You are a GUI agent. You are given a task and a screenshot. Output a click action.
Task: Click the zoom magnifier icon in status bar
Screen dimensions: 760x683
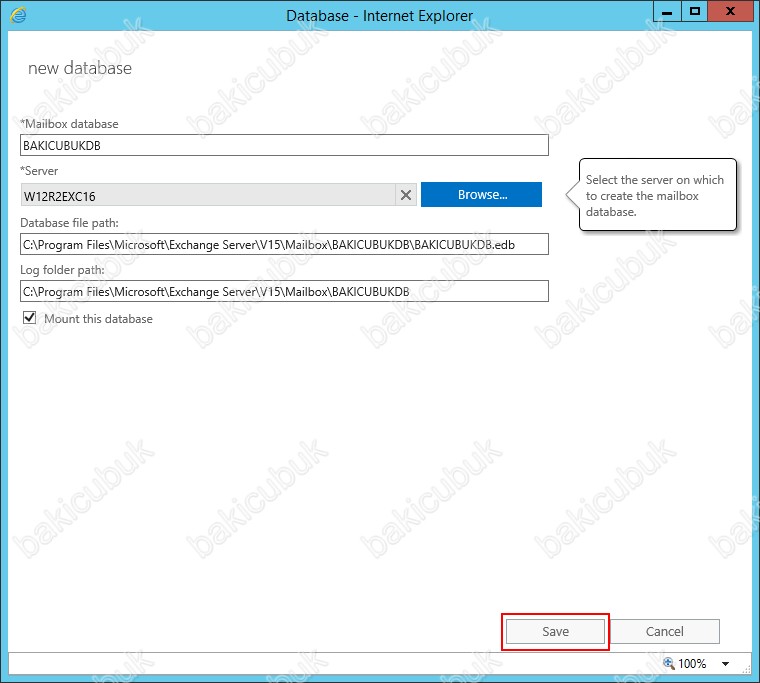[669, 663]
